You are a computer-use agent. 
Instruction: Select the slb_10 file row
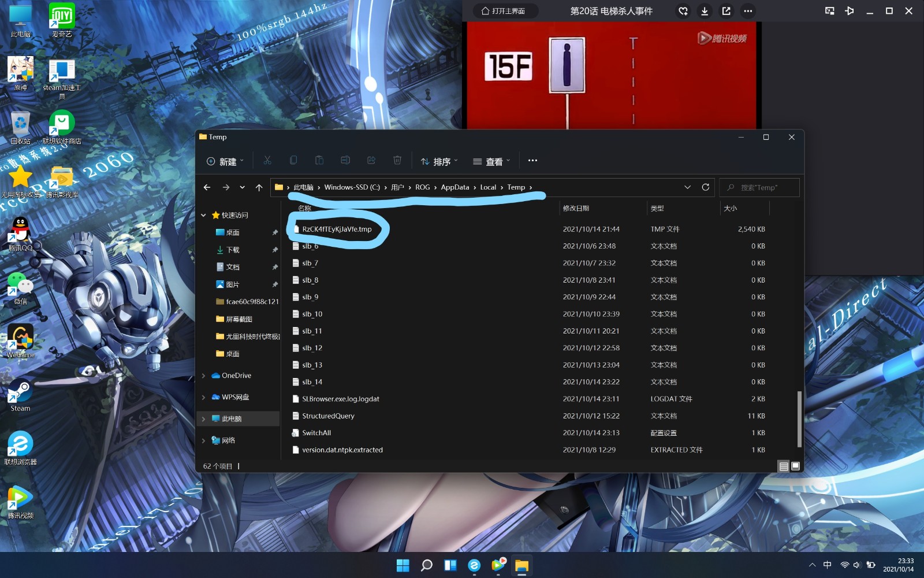click(x=528, y=314)
